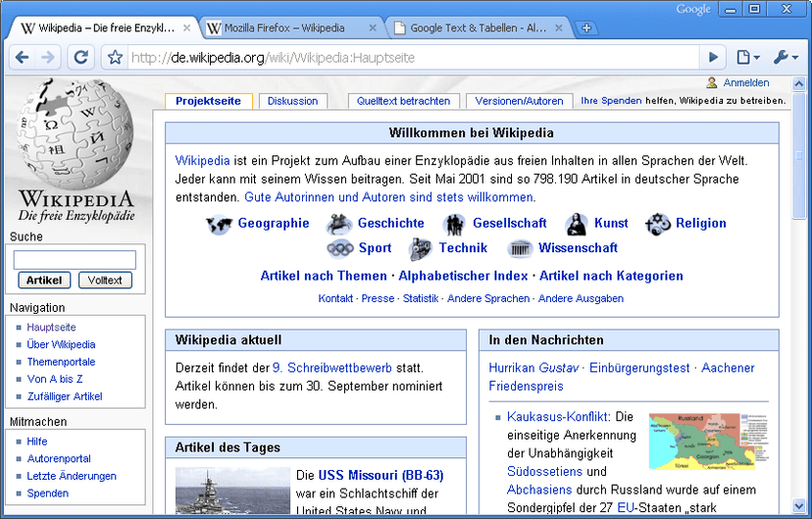Open Artikel nach Themen

[x=324, y=276]
